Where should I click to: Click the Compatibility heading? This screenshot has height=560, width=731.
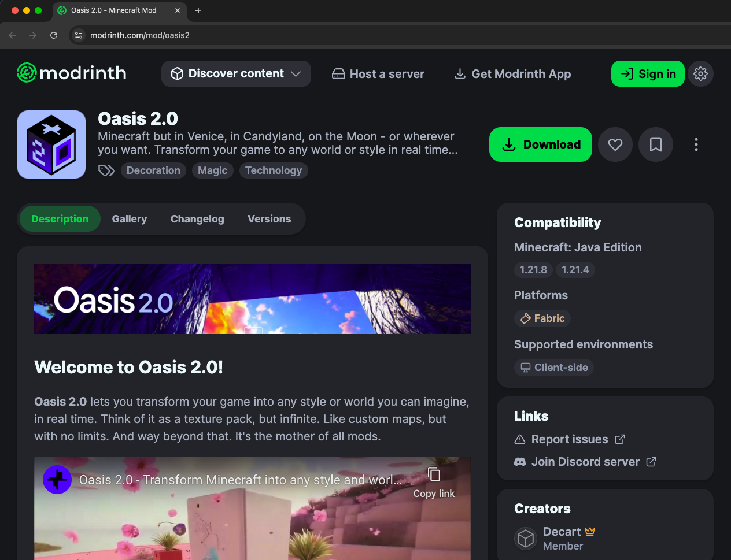click(x=558, y=222)
